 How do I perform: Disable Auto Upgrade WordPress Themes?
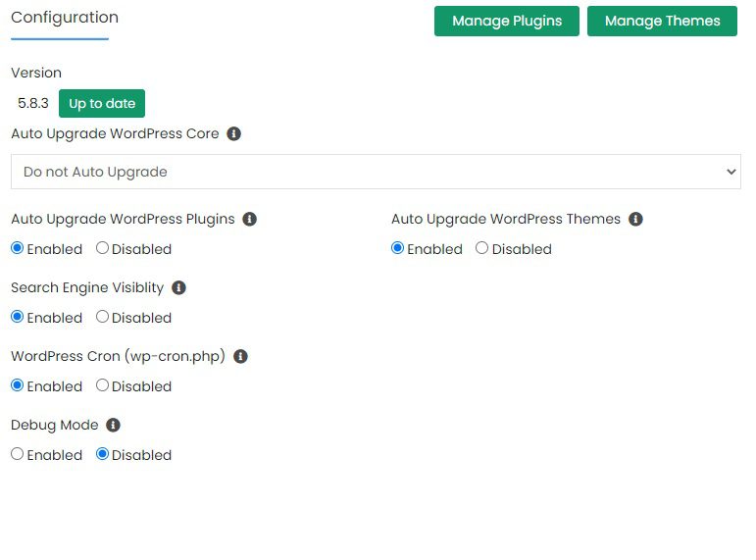coord(481,248)
